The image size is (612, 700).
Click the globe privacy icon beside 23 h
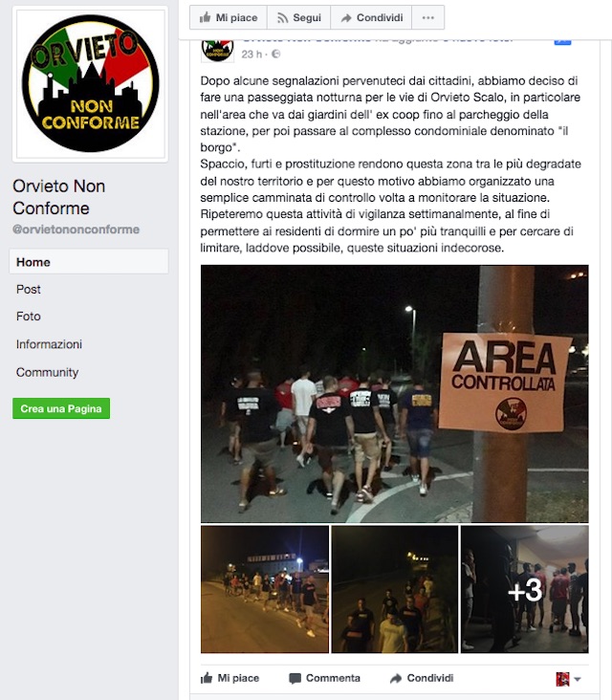pos(275,54)
